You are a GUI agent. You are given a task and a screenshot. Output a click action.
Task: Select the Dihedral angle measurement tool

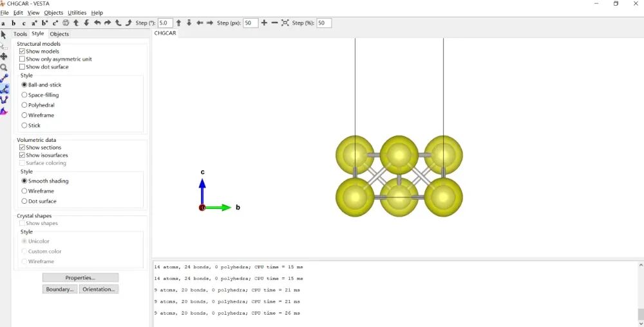point(4,100)
